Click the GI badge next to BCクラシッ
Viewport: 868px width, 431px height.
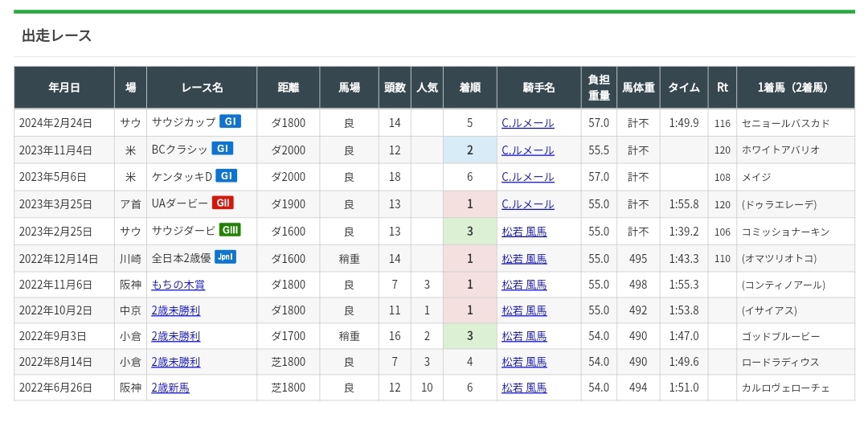(x=222, y=150)
